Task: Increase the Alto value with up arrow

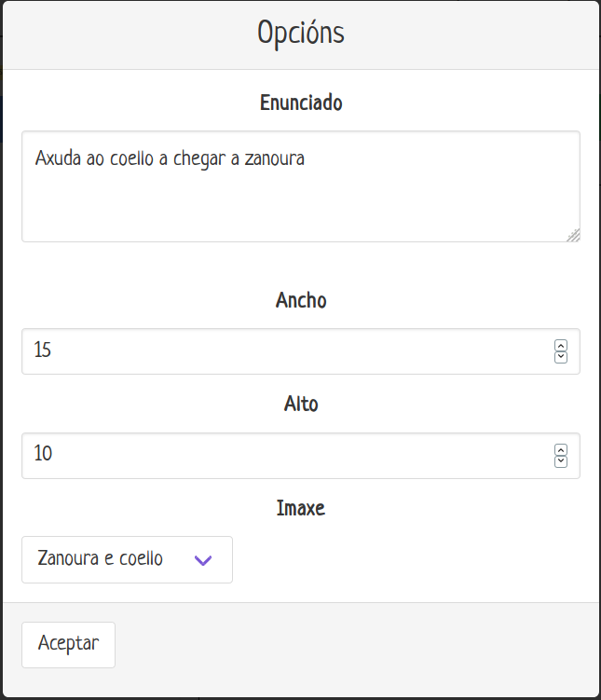Action: (561, 450)
